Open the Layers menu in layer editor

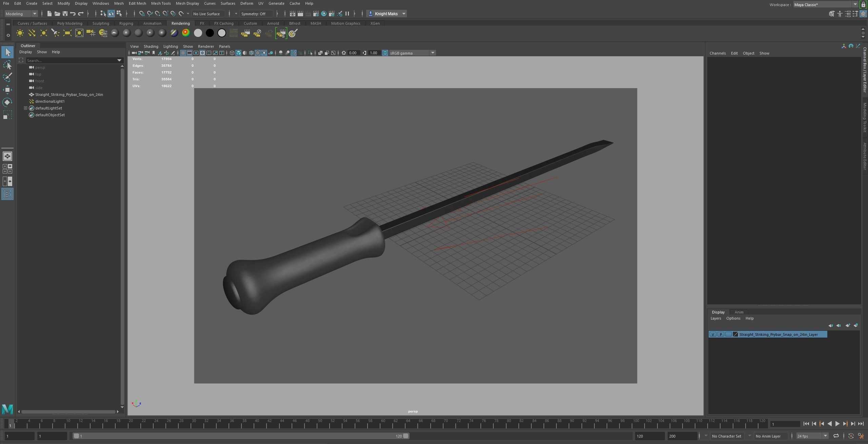716,318
